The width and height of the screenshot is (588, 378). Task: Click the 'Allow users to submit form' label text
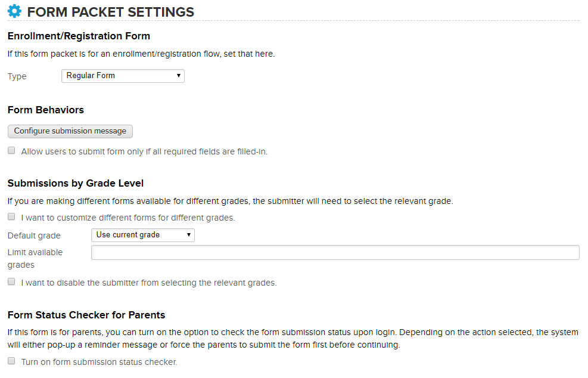pyautogui.click(x=144, y=152)
